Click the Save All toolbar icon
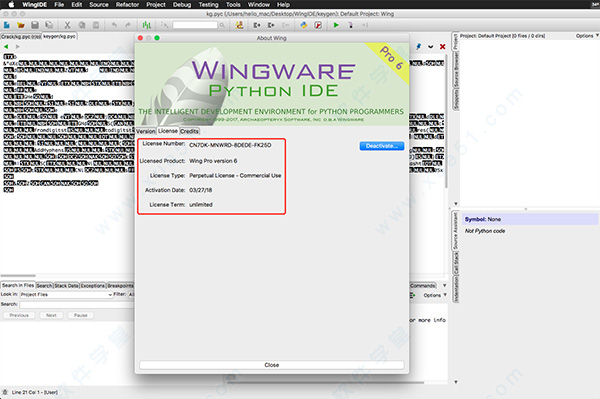This screenshot has height=399, width=600. 49,25
